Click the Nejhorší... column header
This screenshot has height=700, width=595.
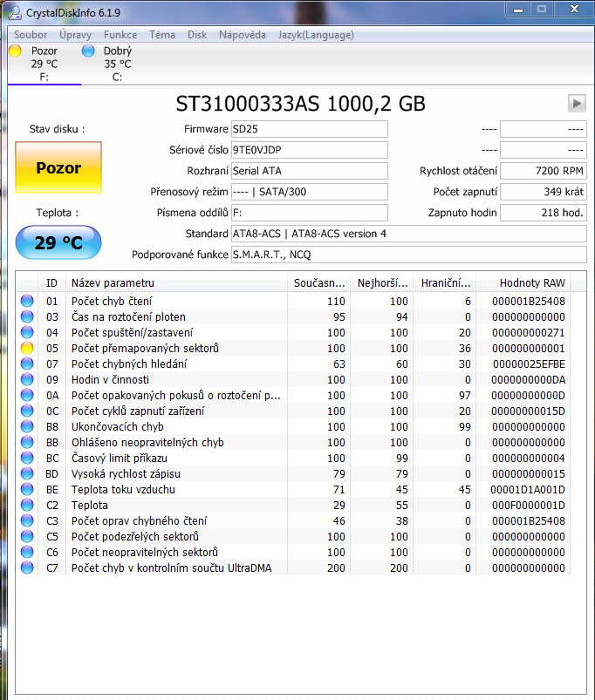pos(382,283)
